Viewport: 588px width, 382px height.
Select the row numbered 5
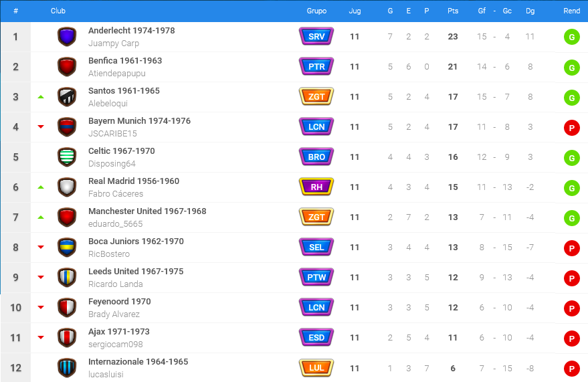(294, 157)
